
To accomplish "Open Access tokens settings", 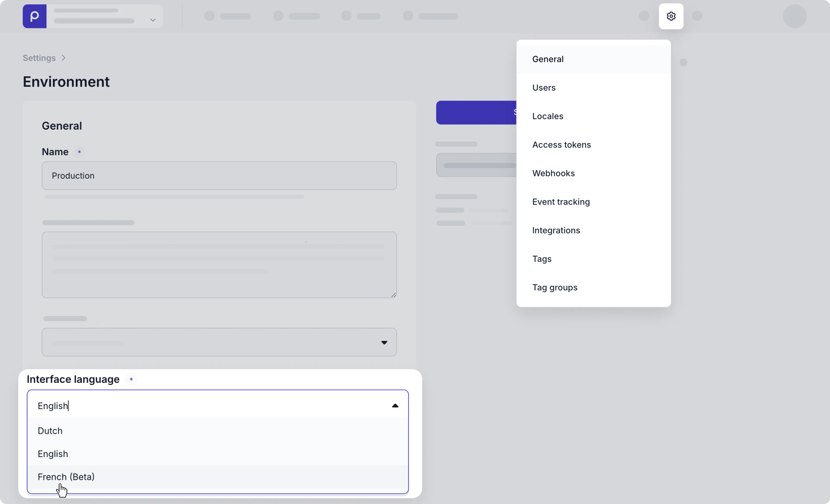I will 562,144.
